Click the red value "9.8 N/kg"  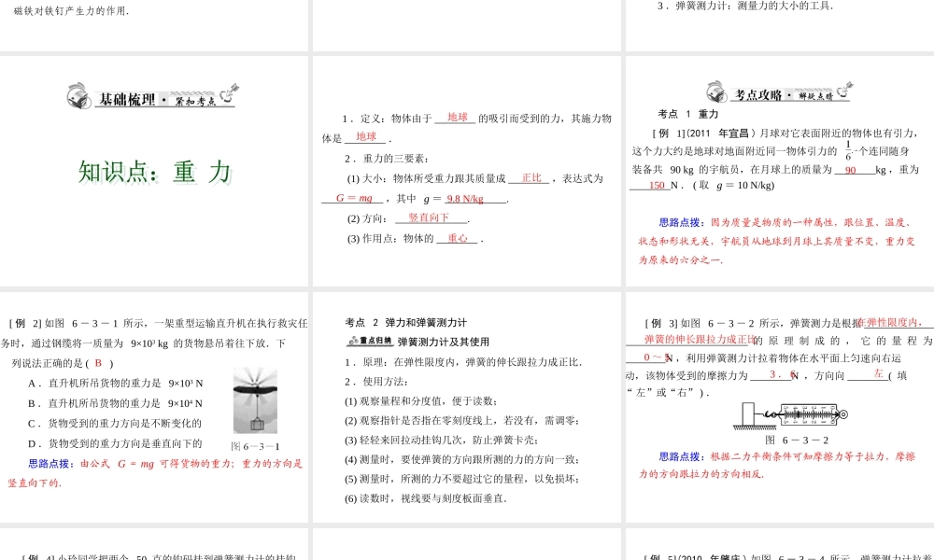click(465, 199)
